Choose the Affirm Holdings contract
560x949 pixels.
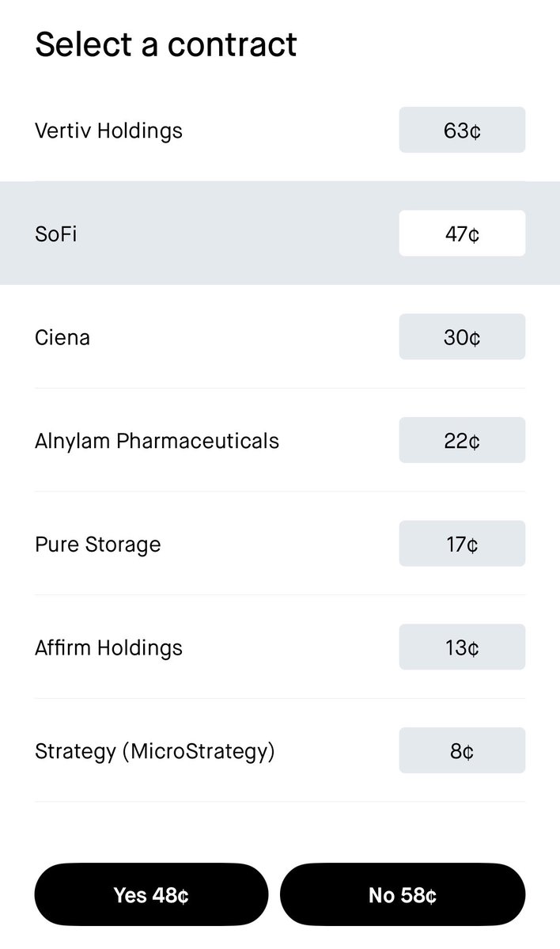pyautogui.click(x=280, y=647)
